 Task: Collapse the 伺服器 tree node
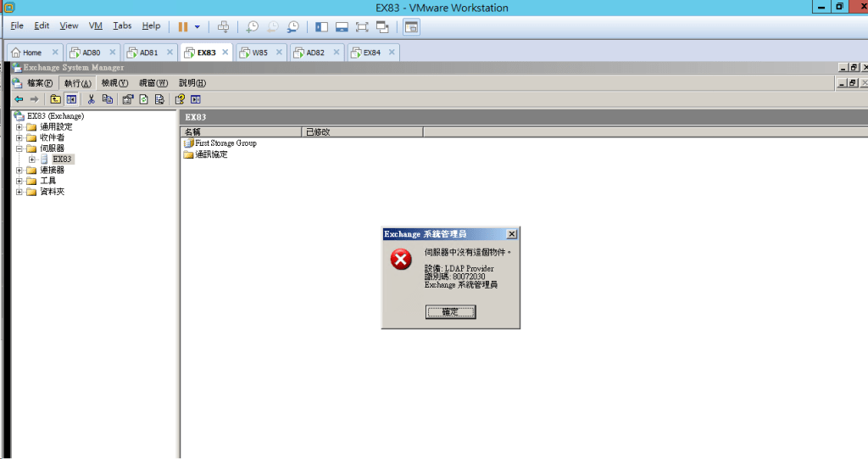click(x=19, y=148)
